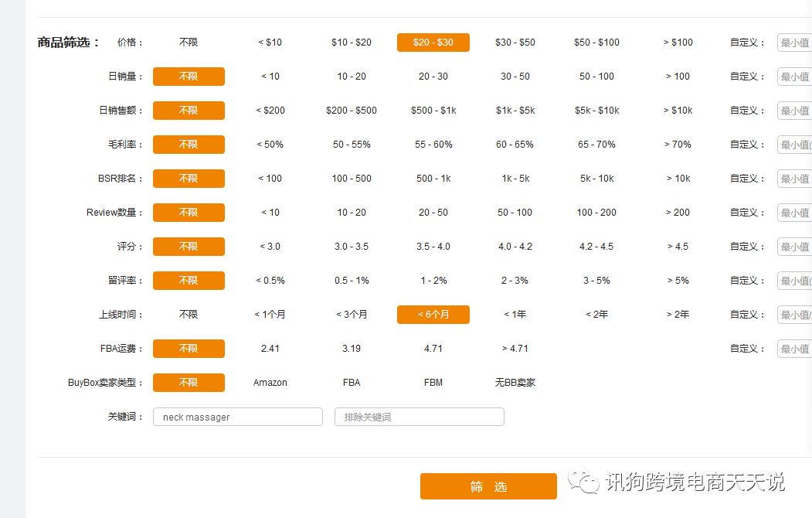Set listing time to 不限

tap(189, 315)
